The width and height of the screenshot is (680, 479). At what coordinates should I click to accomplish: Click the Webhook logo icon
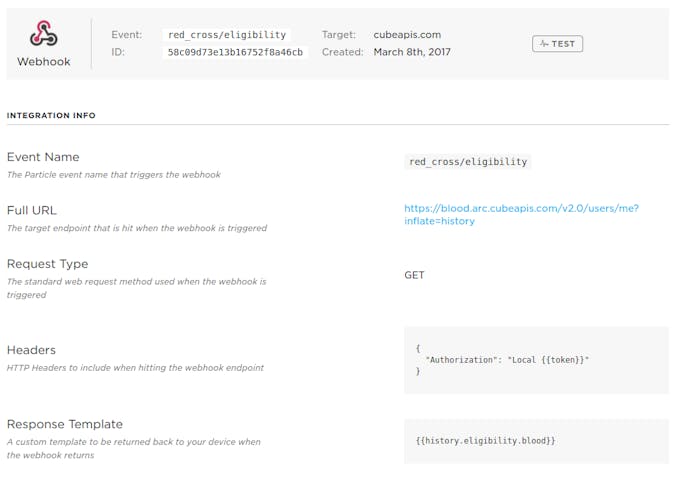[43, 34]
